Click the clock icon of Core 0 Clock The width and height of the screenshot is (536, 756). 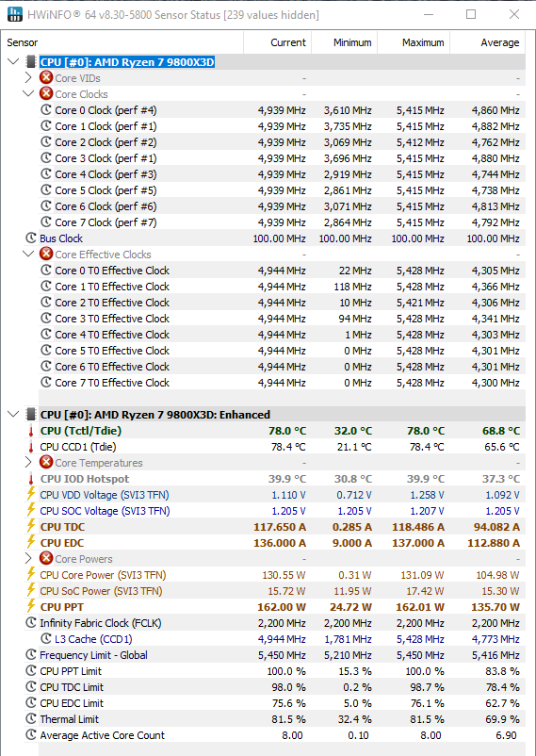46,109
